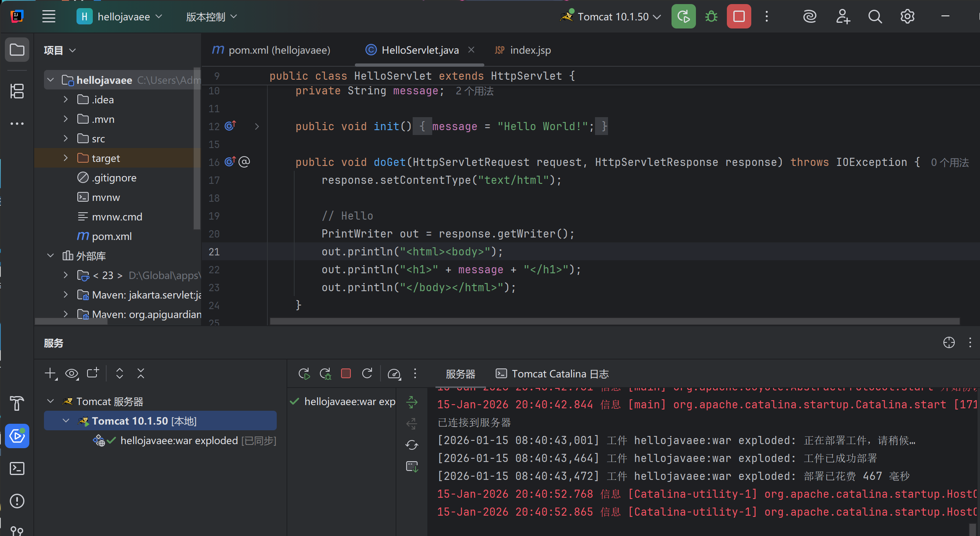This screenshot has height=536, width=980.
Task: Open the Structure tool window icon
Action: (x=17, y=91)
